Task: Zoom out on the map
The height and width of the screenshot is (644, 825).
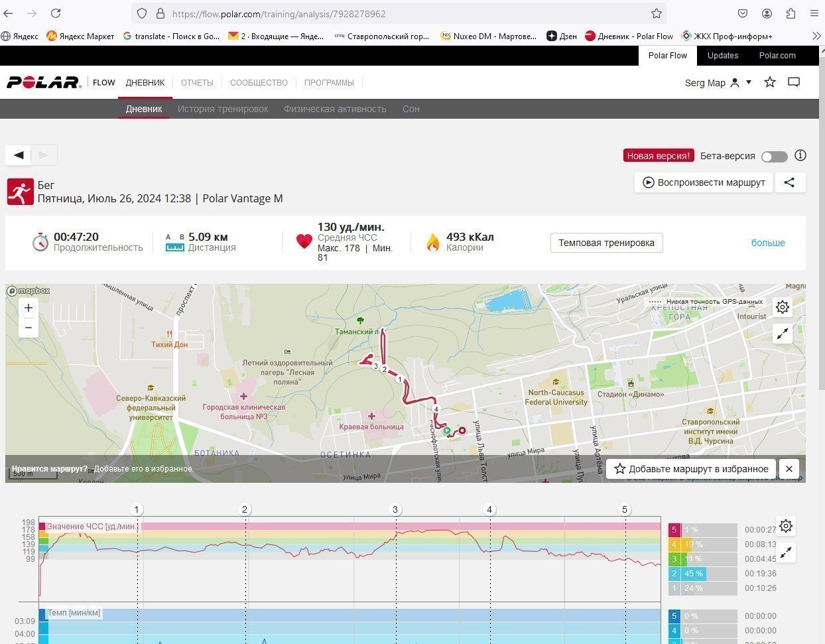Action: pyautogui.click(x=28, y=328)
